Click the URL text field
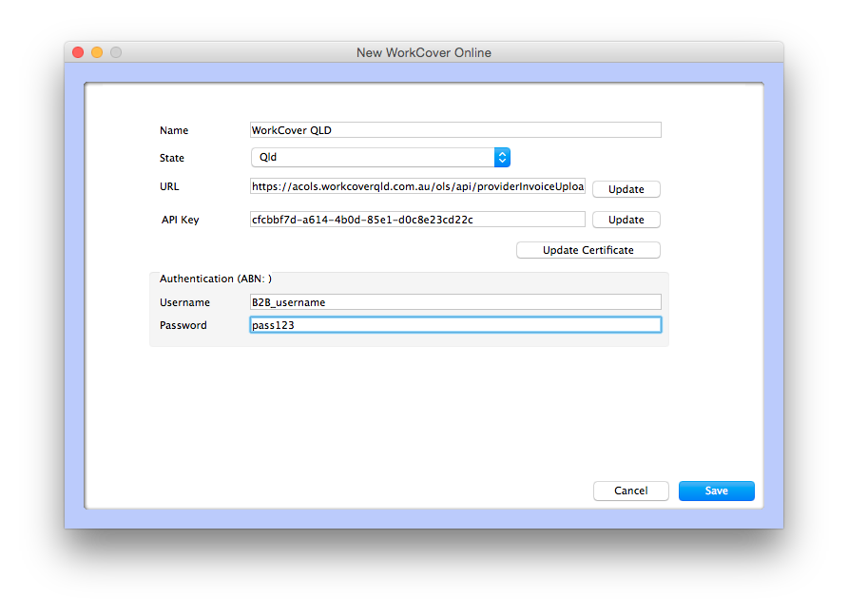The image size is (848, 616). pyautogui.click(x=416, y=186)
